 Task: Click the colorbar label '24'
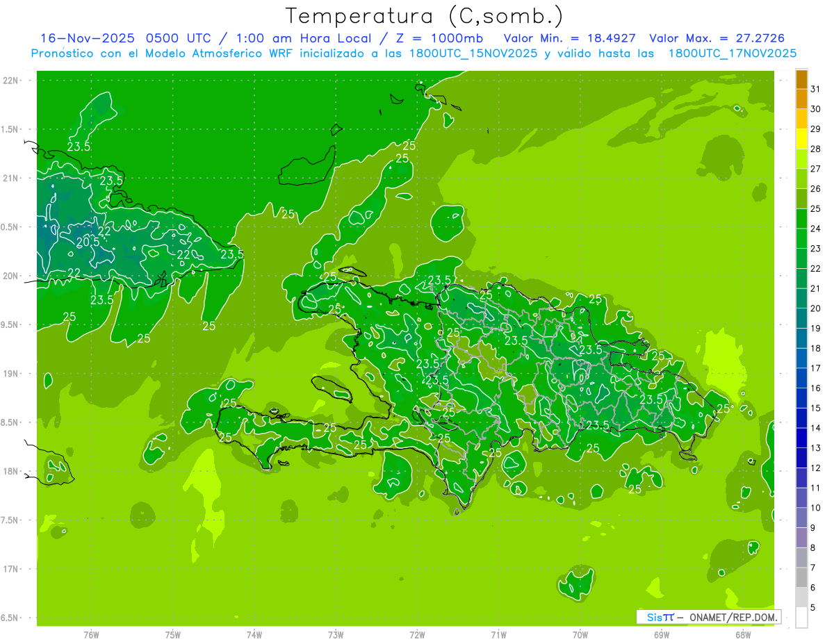pos(816,229)
